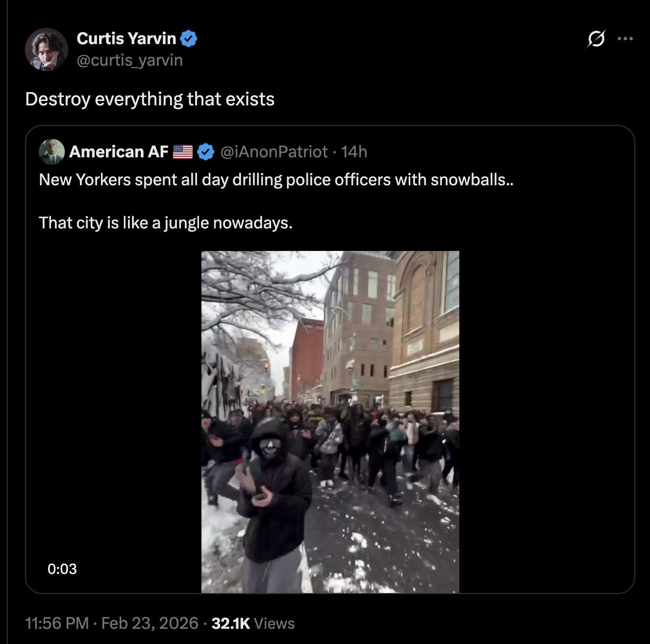
Task: Open the three-dot more options menu
Action: pos(625,39)
